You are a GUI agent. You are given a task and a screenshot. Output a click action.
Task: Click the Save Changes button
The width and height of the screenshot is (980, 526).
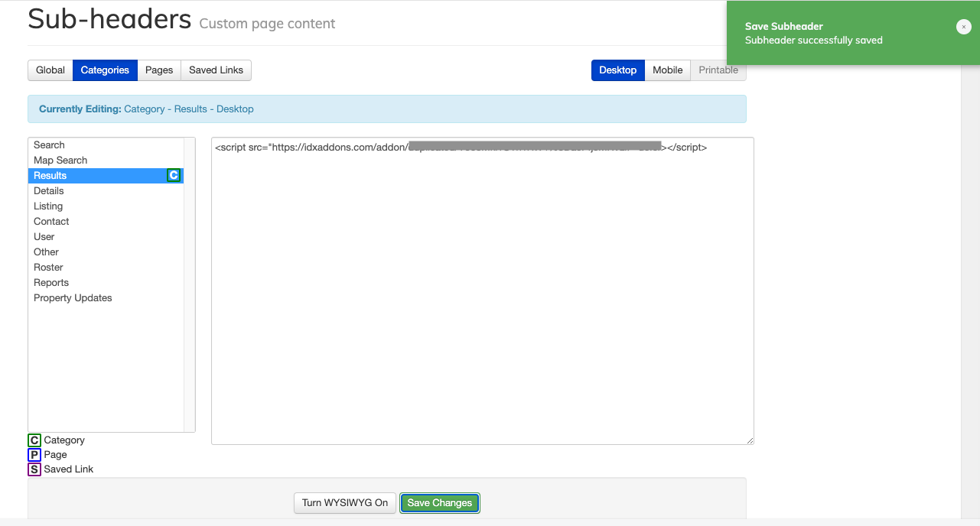click(x=439, y=502)
